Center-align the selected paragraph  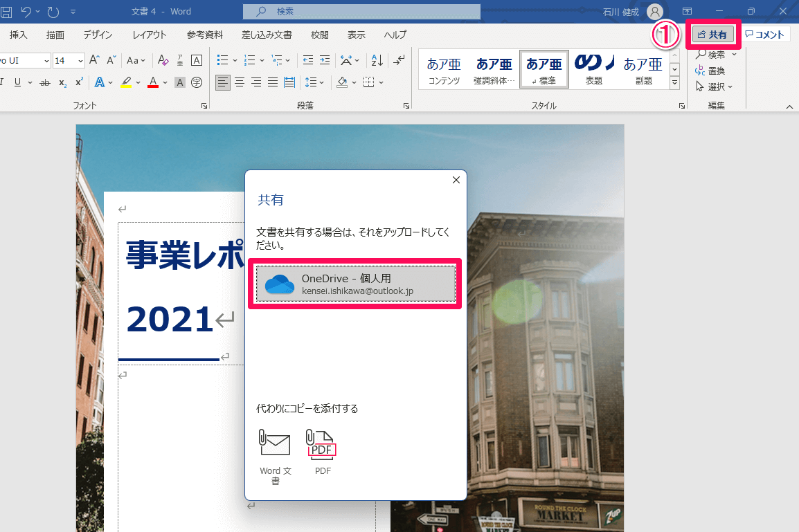(240, 82)
